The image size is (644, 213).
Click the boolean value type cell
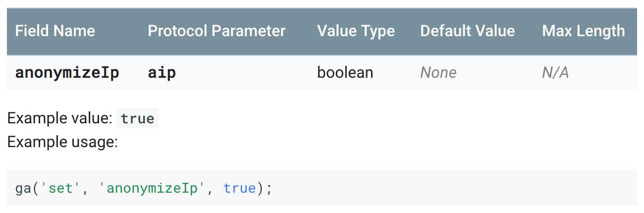[x=345, y=73]
